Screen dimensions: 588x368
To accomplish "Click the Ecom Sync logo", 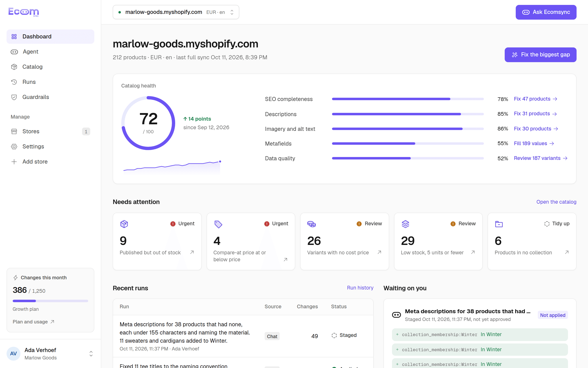I will [23, 12].
